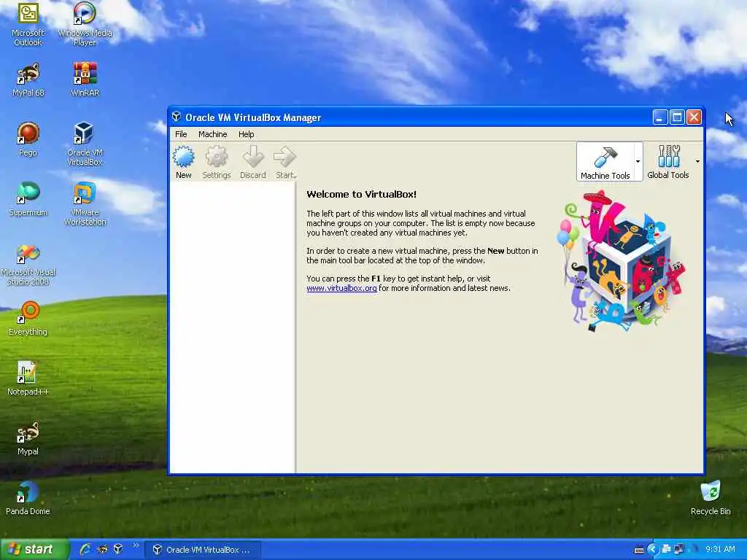Open the Help menu

point(247,134)
